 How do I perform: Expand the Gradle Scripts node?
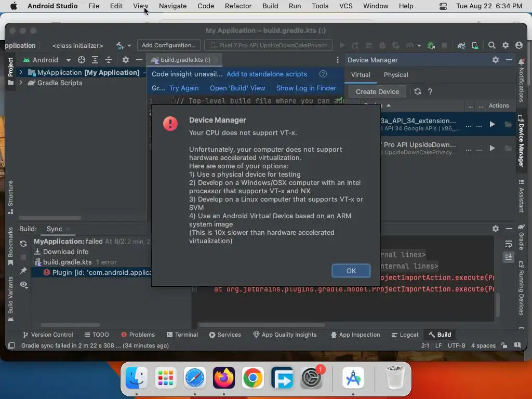21,83
